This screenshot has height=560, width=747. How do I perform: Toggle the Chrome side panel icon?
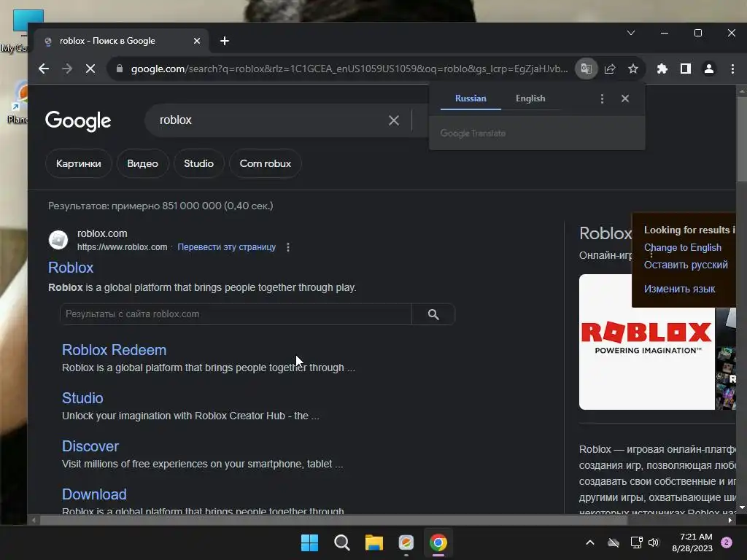(685, 69)
